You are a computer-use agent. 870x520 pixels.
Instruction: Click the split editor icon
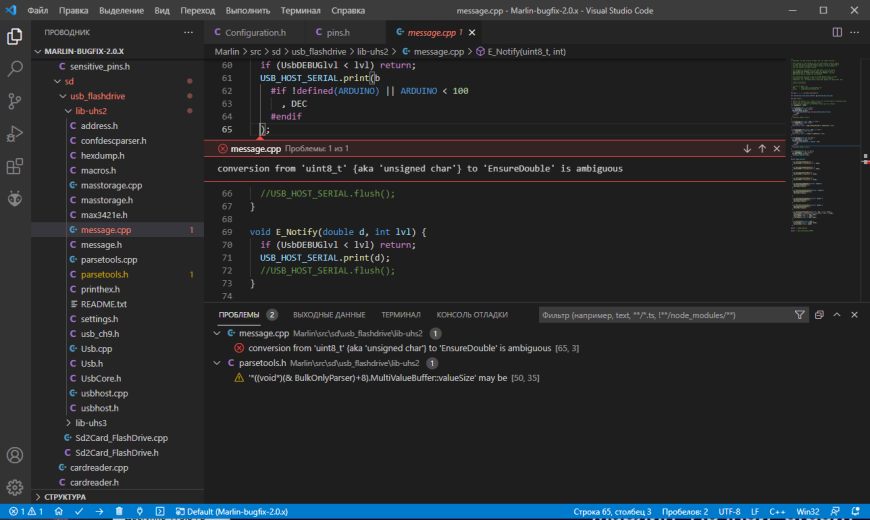[x=837, y=33]
